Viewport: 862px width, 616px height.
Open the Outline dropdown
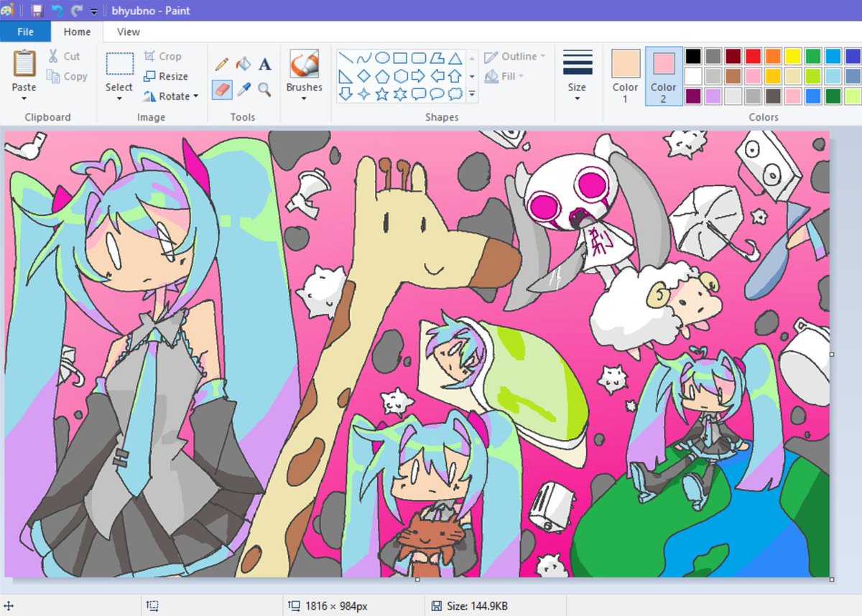click(514, 57)
